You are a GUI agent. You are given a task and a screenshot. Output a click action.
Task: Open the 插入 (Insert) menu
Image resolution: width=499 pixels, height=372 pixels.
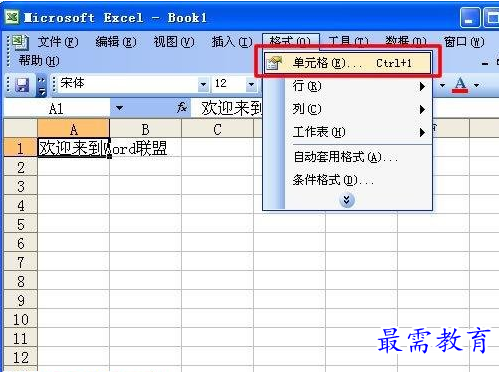(232, 42)
